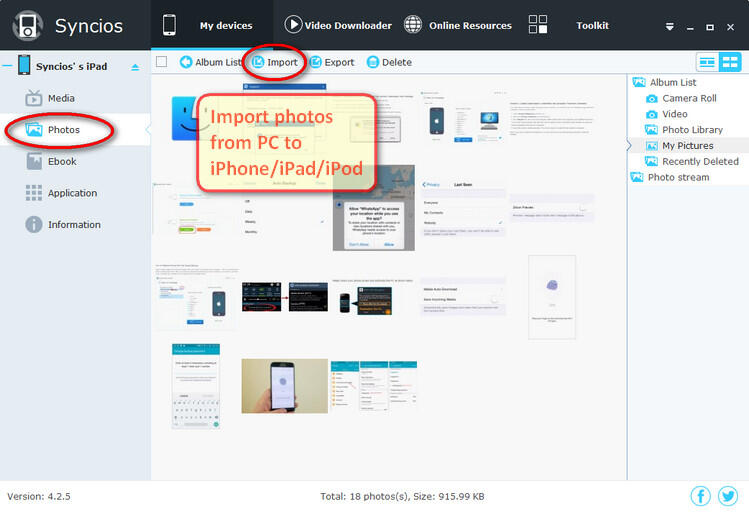This screenshot has height=512, width=749.
Task: Click the Export button
Action: coord(332,62)
